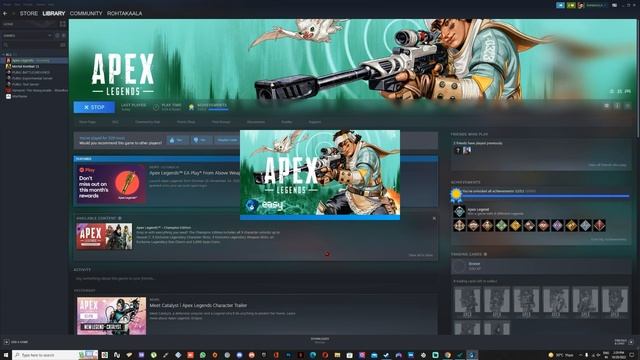640x360 pixels.
Task: Open Downloads at bottom bar
Action: (320, 340)
